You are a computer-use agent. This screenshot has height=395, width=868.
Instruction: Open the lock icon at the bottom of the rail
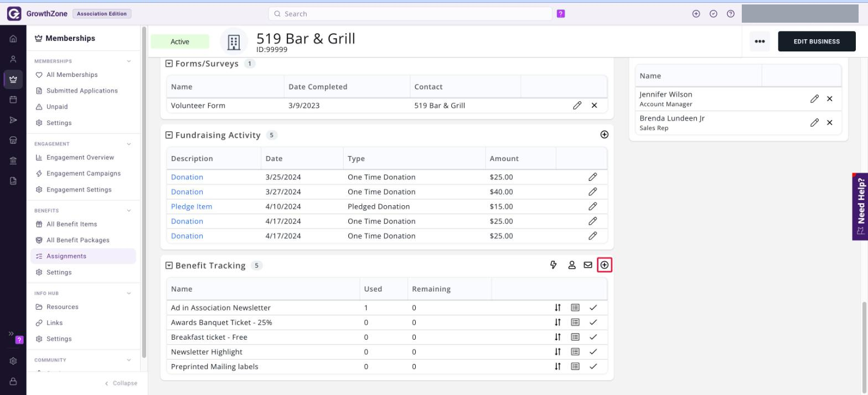pyautogui.click(x=13, y=382)
